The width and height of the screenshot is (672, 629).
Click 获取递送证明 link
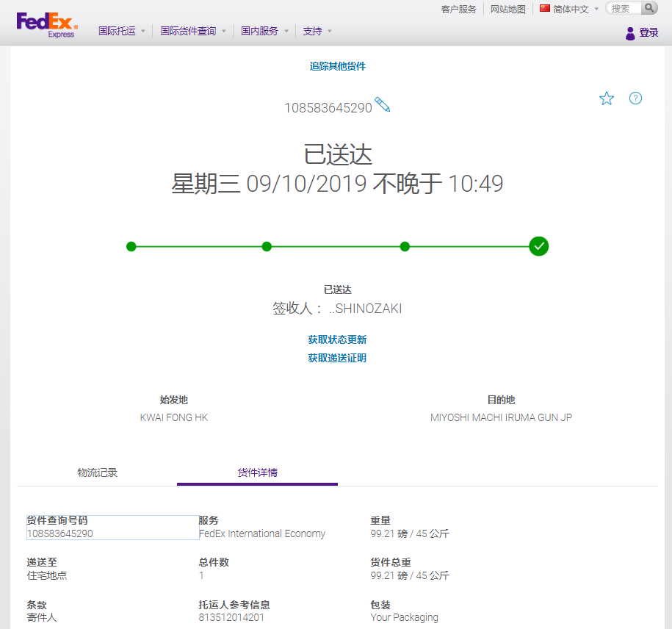(x=337, y=358)
